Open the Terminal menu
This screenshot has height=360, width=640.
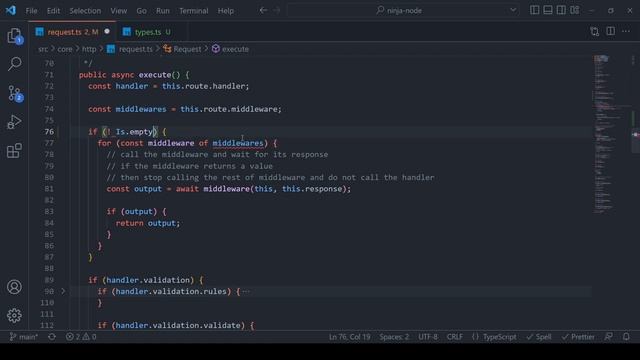click(193, 11)
